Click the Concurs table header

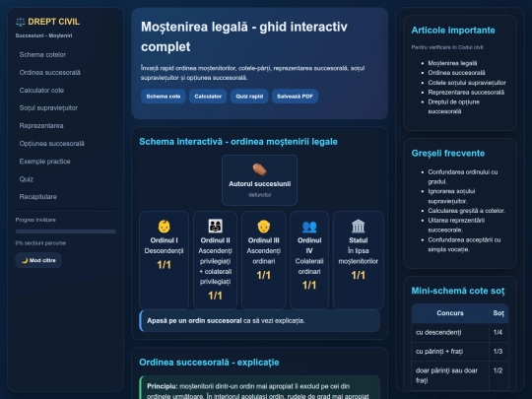(x=450, y=313)
